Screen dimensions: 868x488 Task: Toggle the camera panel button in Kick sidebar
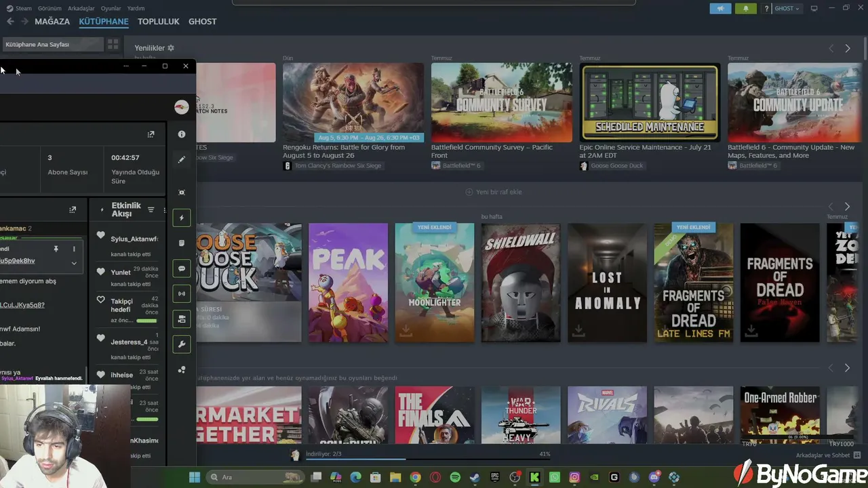182,319
